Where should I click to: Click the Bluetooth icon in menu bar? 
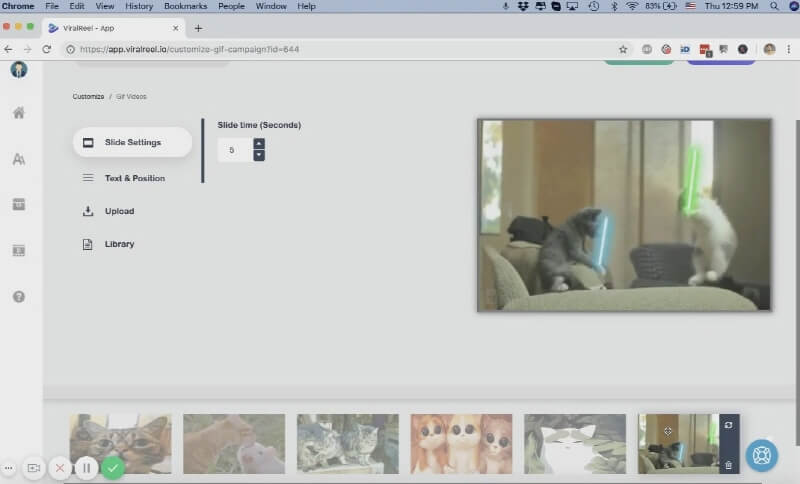pyautogui.click(x=614, y=6)
